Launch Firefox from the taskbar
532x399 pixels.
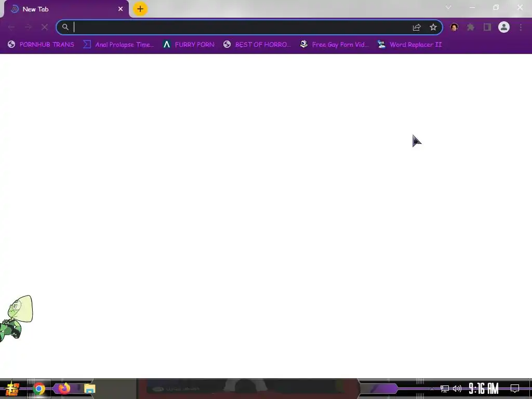tap(64, 388)
